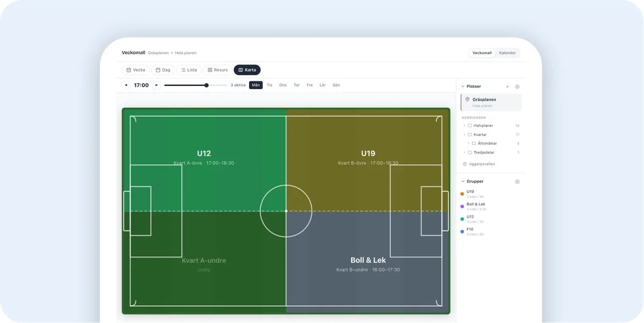Collapse the Platser section chevron
The width and height of the screenshot is (644, 323).
463,87
